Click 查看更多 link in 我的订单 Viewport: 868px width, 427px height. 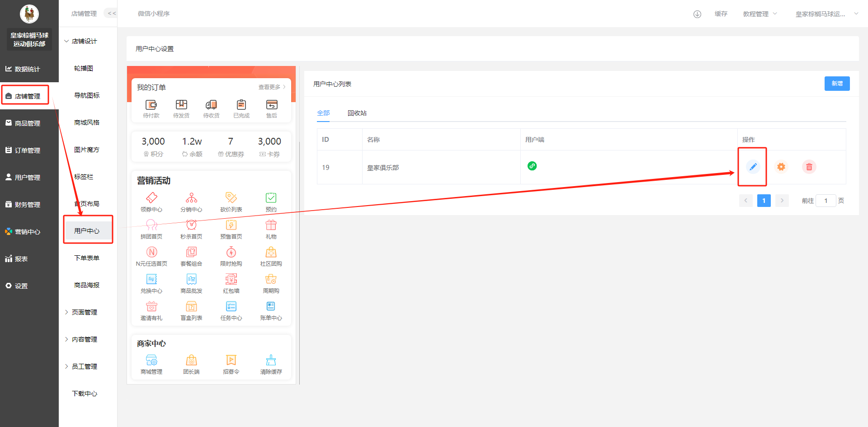271,87
